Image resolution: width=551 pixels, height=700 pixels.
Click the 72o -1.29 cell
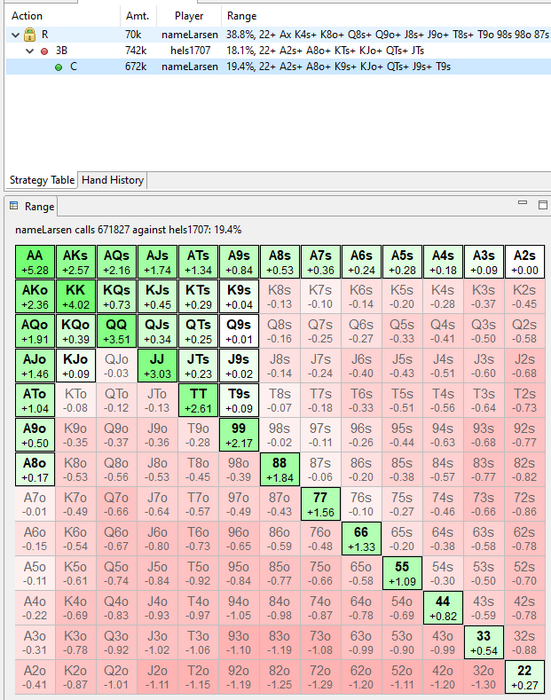click(321, 677)
